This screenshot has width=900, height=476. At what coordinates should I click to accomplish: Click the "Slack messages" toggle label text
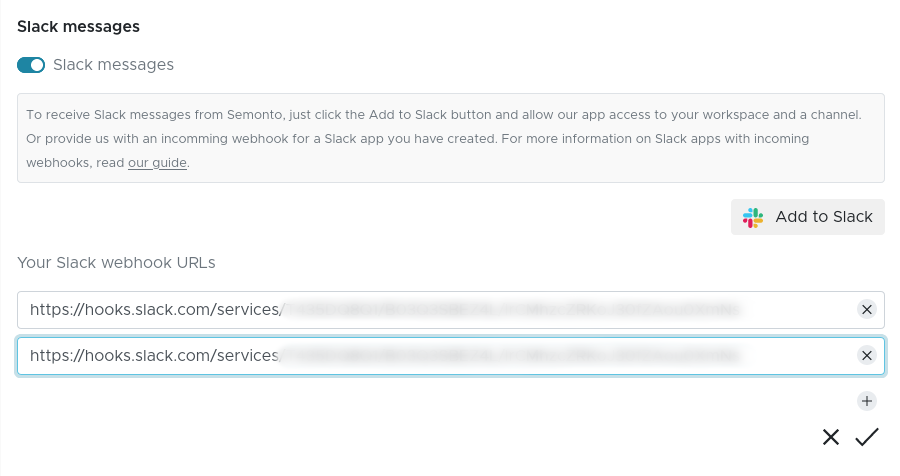click(x=113, y=65)
